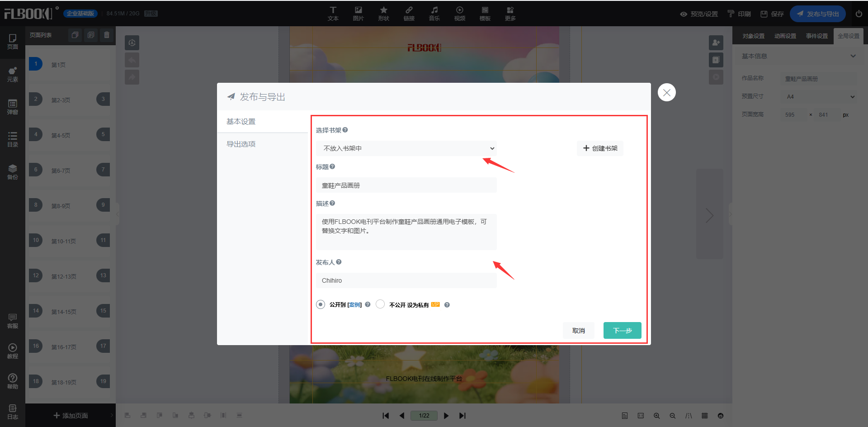
Task: Switch to Animation Settings tab
Action: click(785, 36)
